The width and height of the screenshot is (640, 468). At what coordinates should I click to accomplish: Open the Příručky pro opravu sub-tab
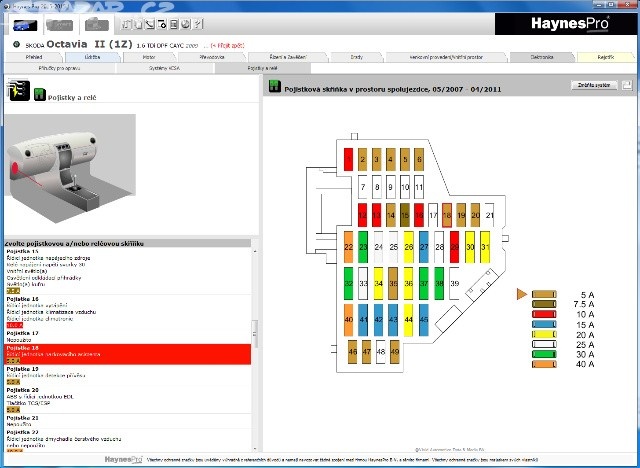[x=60, y=68]
